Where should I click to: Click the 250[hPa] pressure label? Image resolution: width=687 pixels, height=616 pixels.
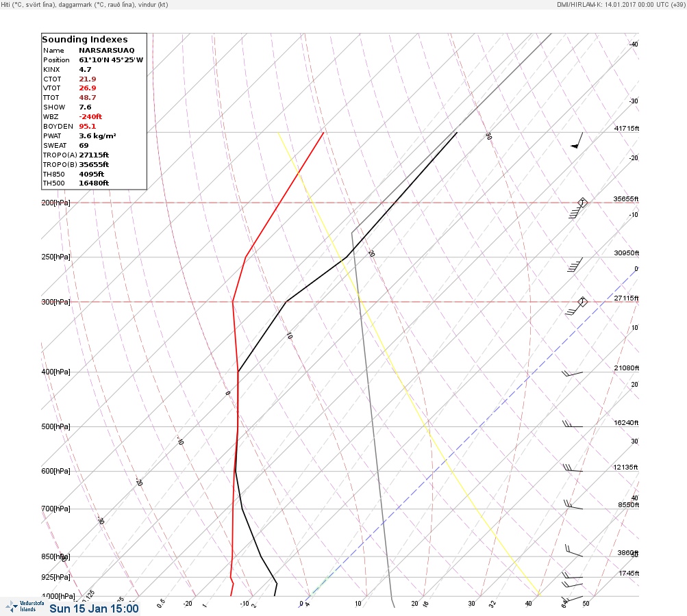tap(55, 257)
